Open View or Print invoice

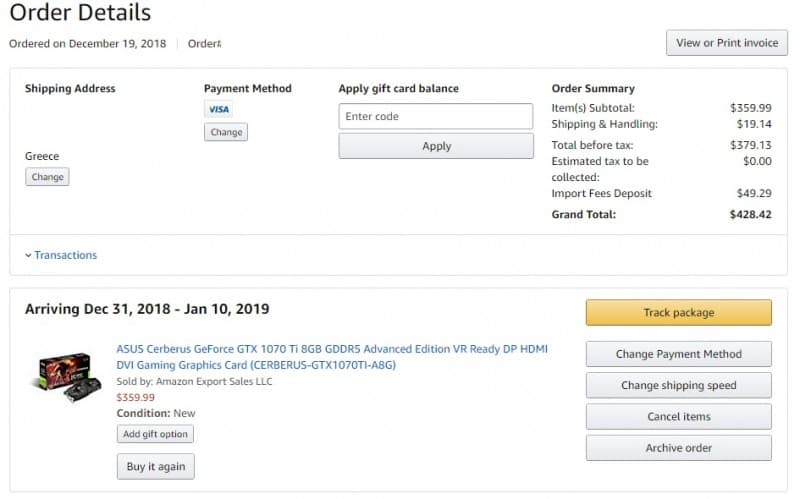pyautogui.click(x=727, y=43)
